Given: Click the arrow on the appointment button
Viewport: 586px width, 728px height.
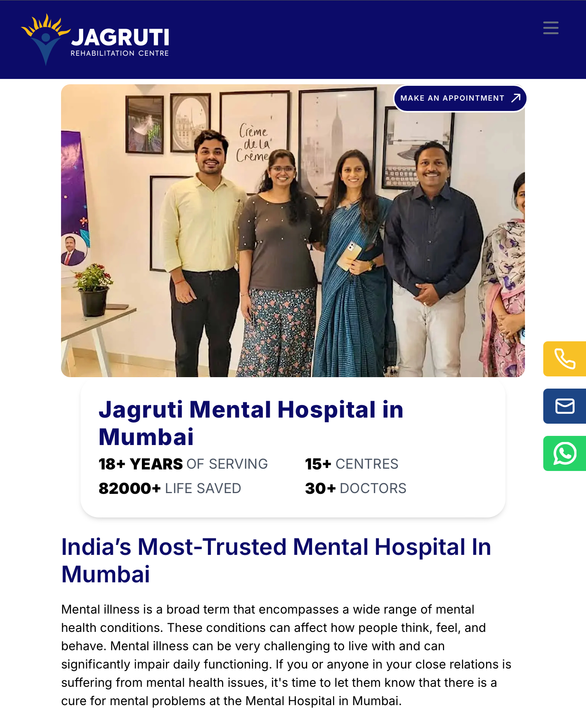Looking at the screenshot, I should point(516,98).
